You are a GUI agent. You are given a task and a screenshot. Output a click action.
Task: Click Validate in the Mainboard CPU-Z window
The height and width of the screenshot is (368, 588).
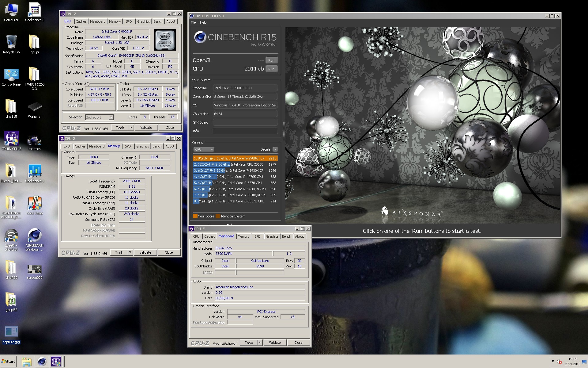(275, 343)
